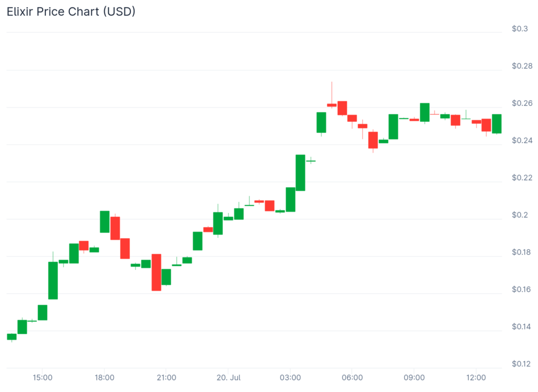Image resolution: width=538 pixels, height=392 pixels.
Task: Click the tall red candle before 21:00
Action: pyautogui.click(x=157, y=272)
